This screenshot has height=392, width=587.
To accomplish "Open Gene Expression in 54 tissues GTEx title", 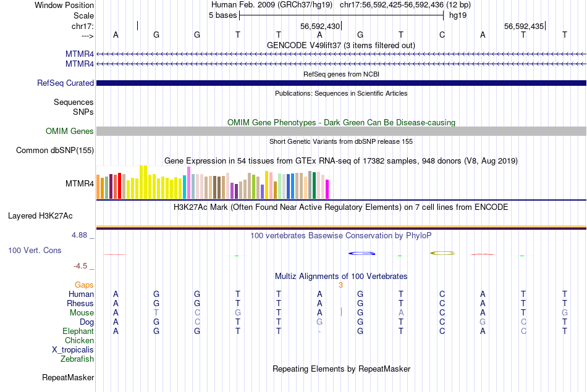I will [341, 161].
